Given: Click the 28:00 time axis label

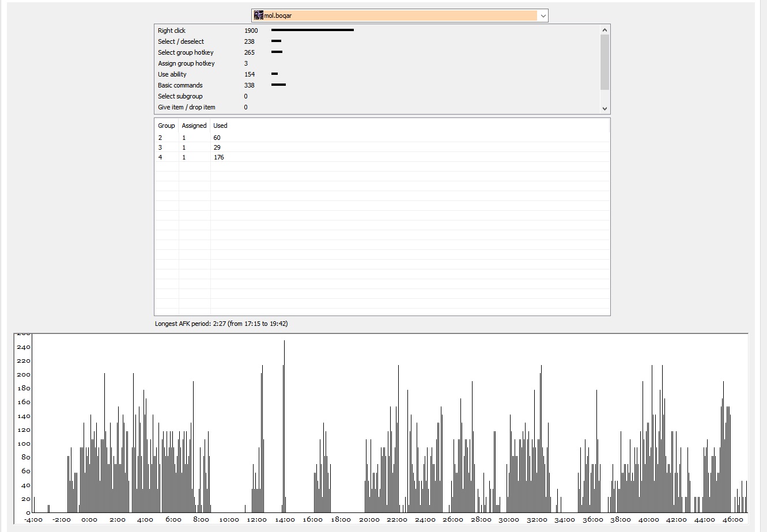Looking at the screenshot, I should pos(481,520).
